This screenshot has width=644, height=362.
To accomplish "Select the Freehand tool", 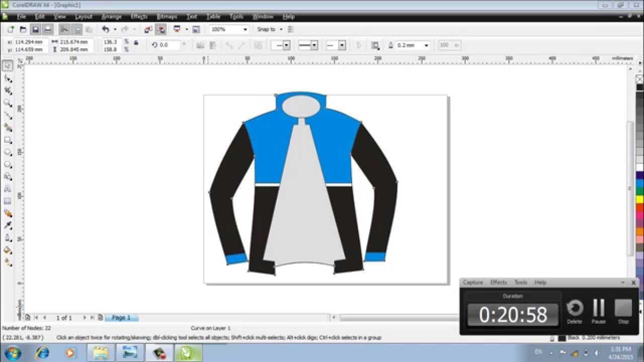I will coord(8,115).
